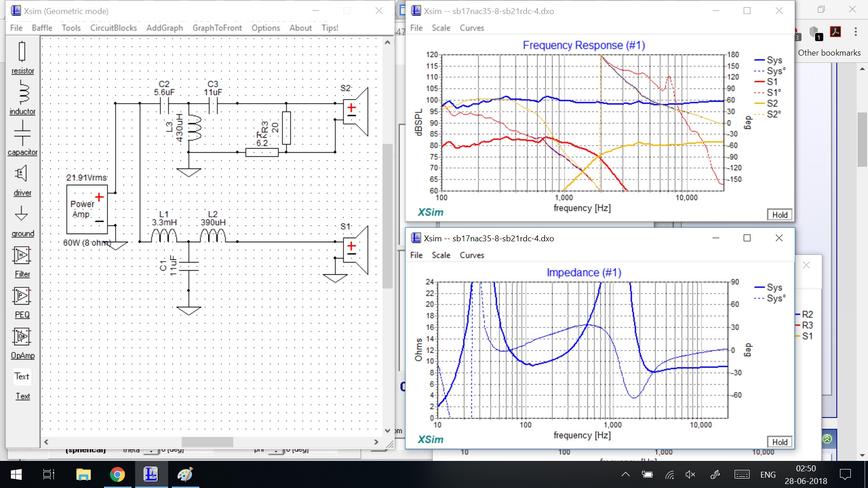
Task: Open Task View on the taskbar
Action: point(48,474)
